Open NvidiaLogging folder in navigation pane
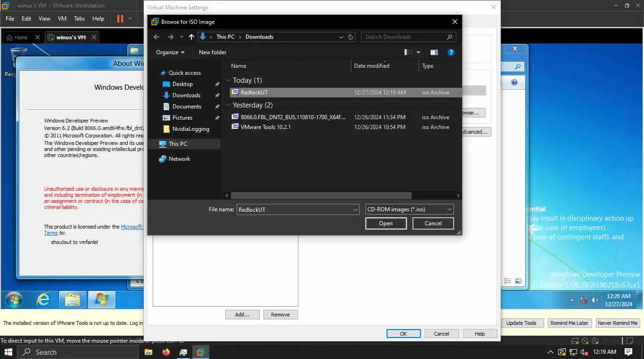The image size is (644, 359). click(190, 129)
